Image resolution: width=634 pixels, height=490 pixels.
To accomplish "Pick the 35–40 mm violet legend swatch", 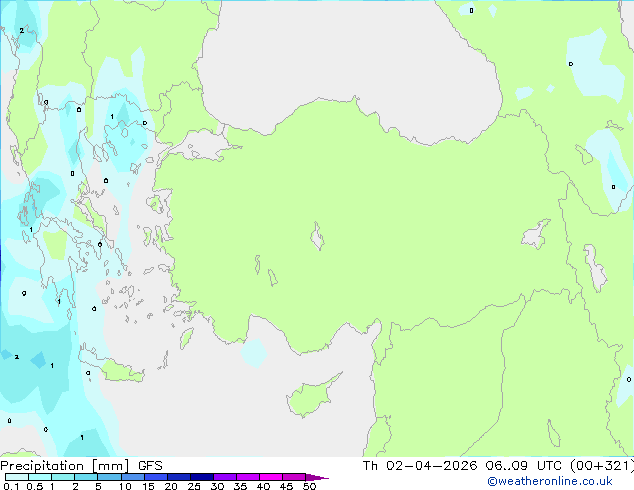I will click(247, 477).
